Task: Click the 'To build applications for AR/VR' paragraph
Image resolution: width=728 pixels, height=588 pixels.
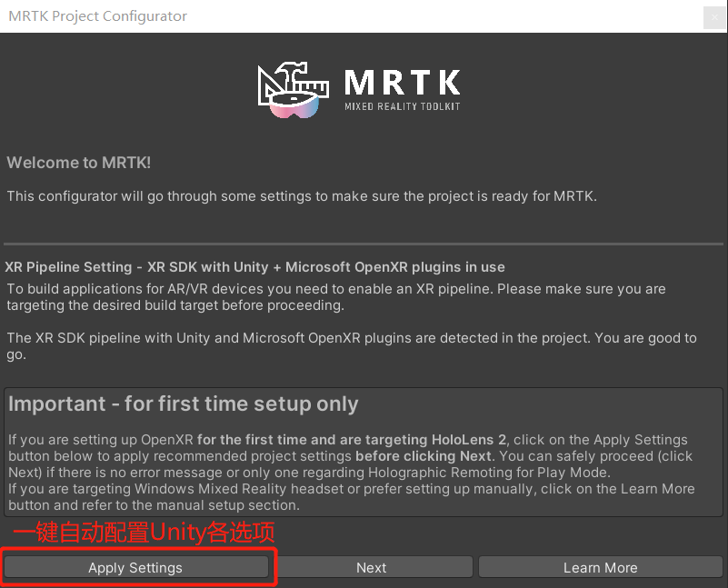Action: tap(336, 297)
